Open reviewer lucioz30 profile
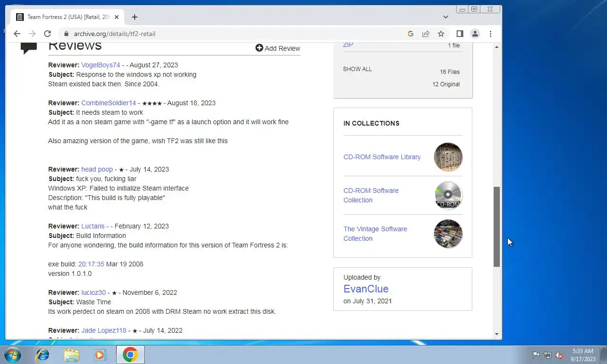Image resolution: width=607 pixels, height=364 pixels. (x=93, y=292)
